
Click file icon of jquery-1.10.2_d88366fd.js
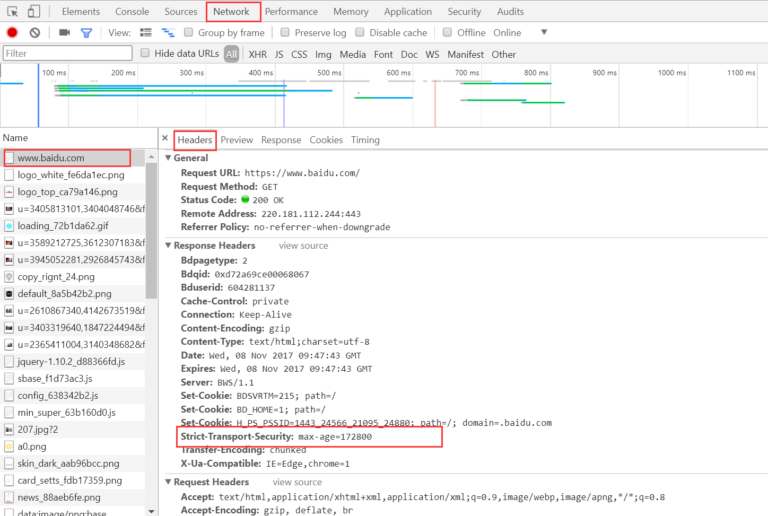tap(9, 362)
